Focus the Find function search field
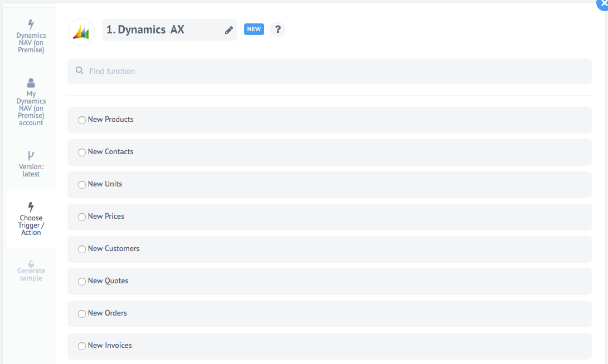608x364 pixels. point(329,71)
